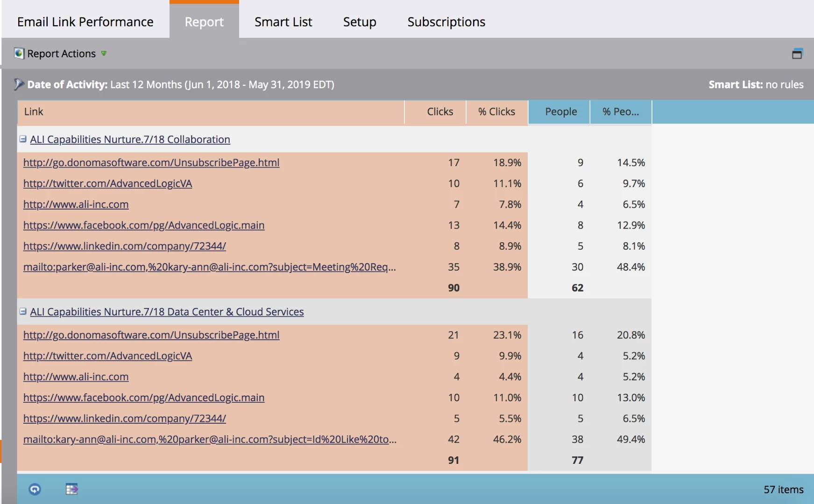Click the Report Actions globe icon
This screenshot has height=504, width=814.
click(x=19, y=53)
